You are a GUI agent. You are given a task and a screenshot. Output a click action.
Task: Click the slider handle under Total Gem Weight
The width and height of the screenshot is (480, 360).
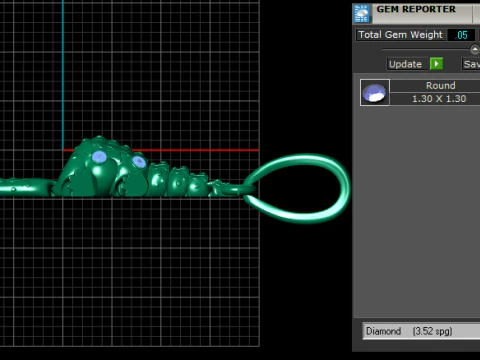(475, 49)
